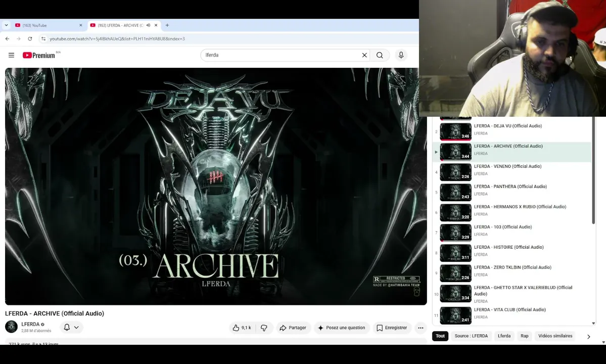Mute the tab via speaker icon
This screenshot has height=364, width=606.
tap(148, 25)
